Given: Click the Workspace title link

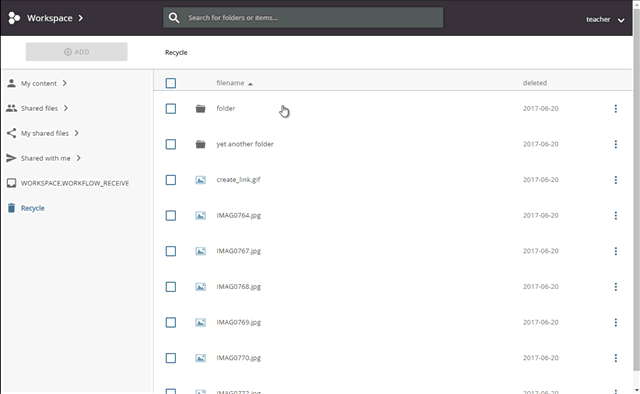Looking at the screenshot, I should click(50, 18).
